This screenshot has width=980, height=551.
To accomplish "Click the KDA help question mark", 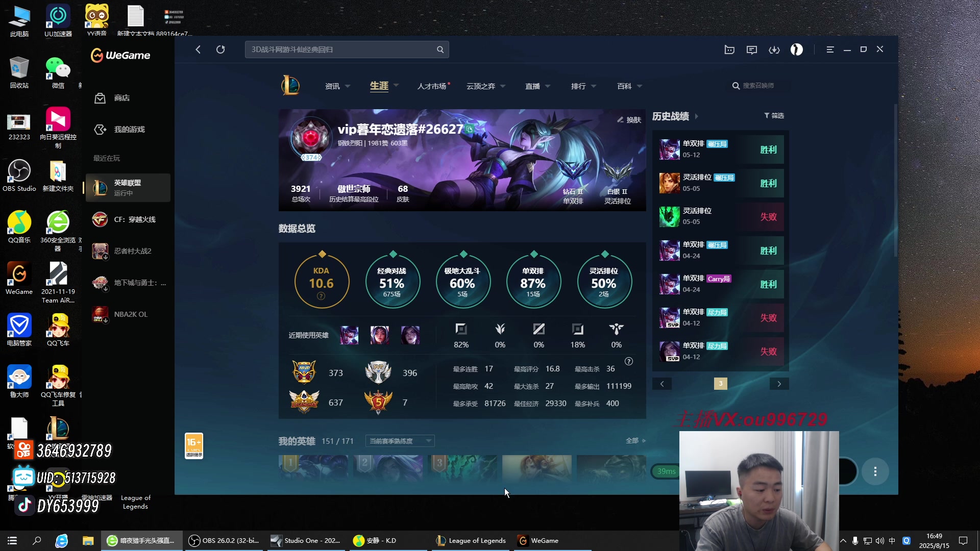I will coord(321,296).
